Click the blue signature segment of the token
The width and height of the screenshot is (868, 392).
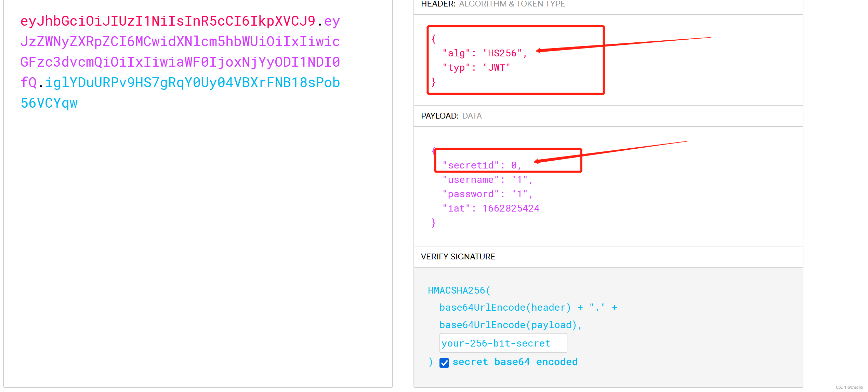pos(192,83)
